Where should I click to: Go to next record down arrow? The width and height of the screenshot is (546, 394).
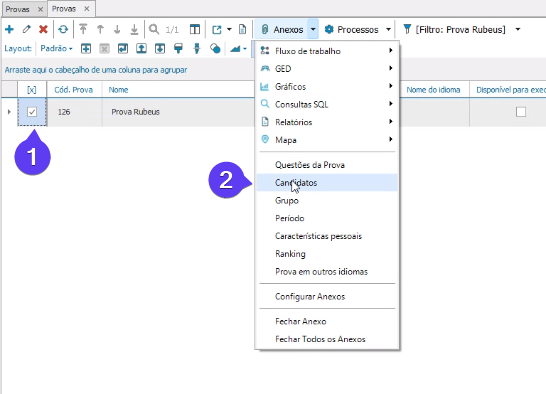pos(117,29)
